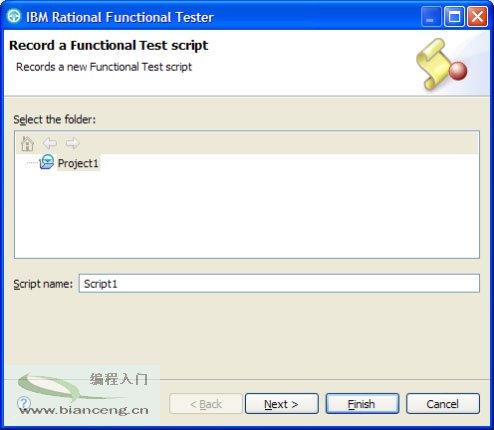Cancel the record script wizard
Viewport: 494px width, 430px height.
click(443, 404)
